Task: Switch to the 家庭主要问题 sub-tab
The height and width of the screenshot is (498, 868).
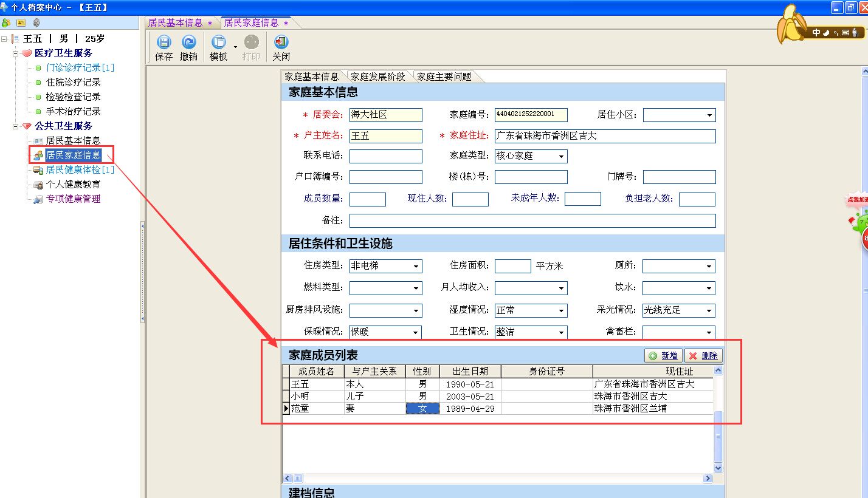Action: (x=444, y=77)
